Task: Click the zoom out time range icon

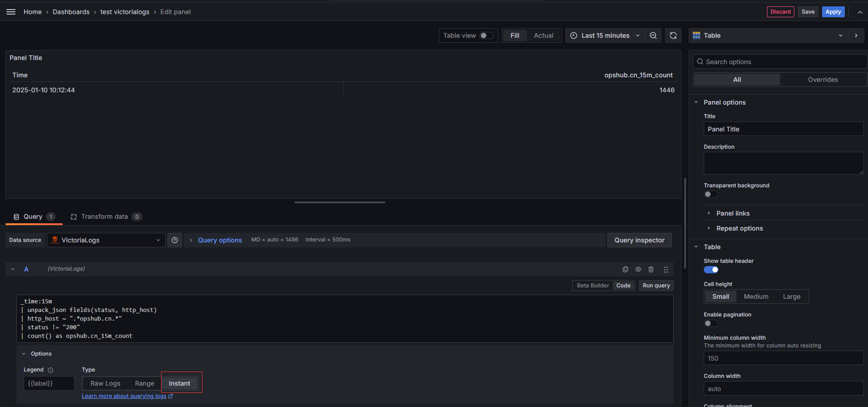Action: [x=653, y=35]
